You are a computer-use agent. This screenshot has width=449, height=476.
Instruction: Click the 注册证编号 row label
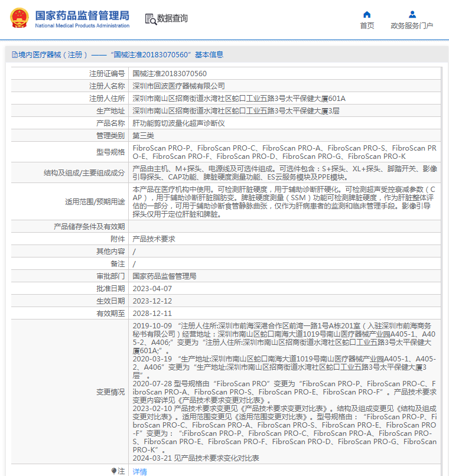(107, 74)
